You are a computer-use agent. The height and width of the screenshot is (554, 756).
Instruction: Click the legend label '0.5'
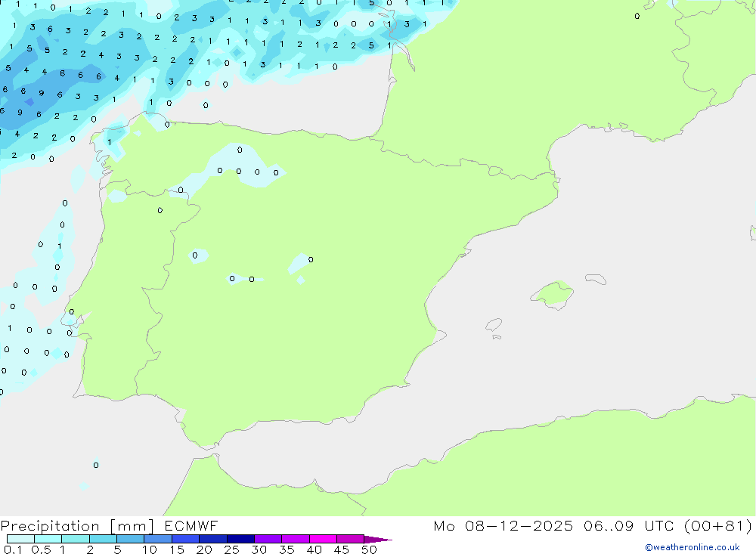coord(41,549)
